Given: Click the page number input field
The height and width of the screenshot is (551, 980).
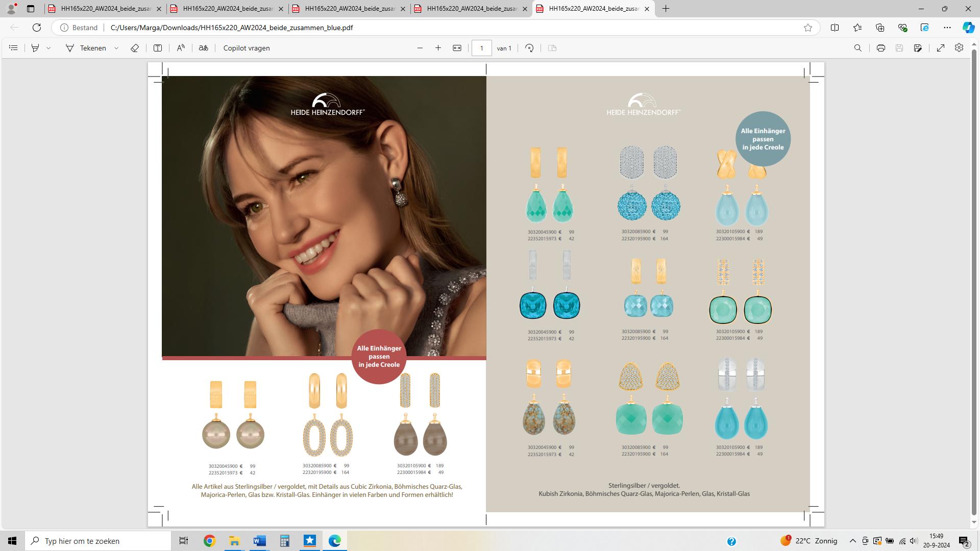Looking at the screenshot, I should 481,48.
